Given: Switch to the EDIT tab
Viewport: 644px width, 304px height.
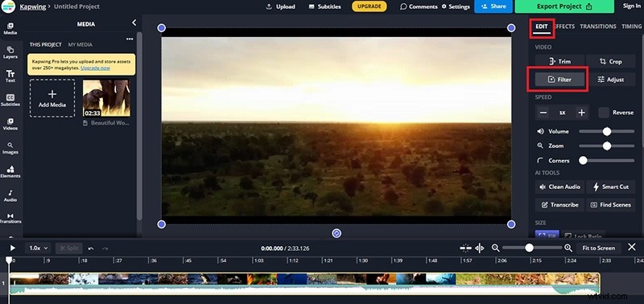Looking at the screenshot, I should tap(541, 27).
